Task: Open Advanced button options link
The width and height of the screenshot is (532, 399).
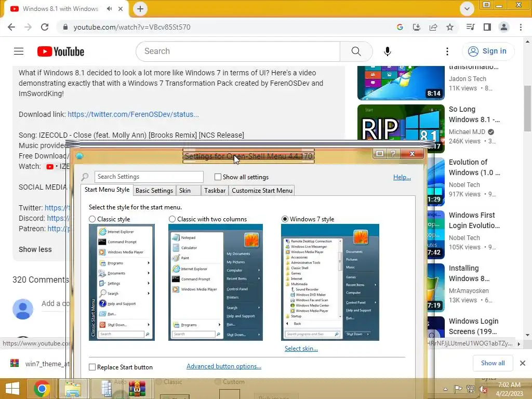Action: (x=224, y=366)
